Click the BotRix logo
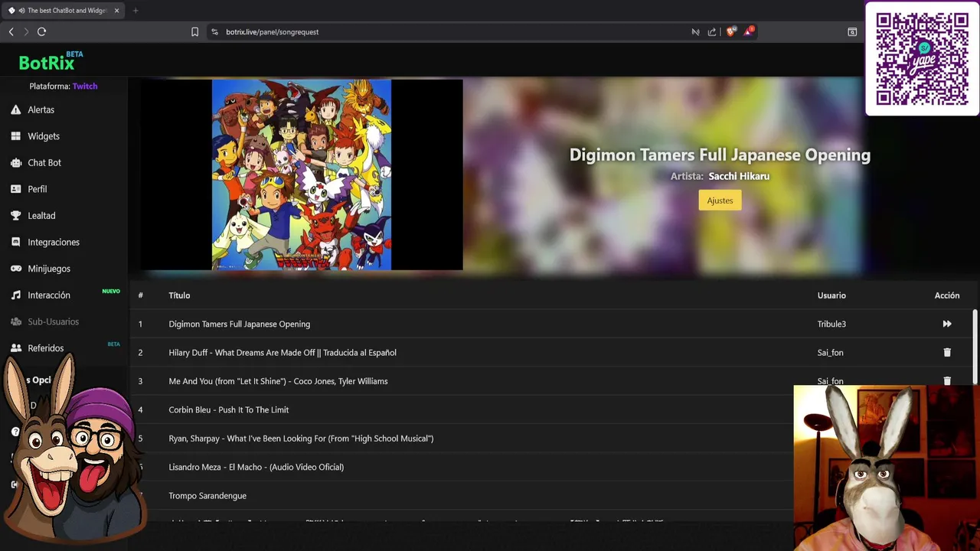 tap(51, 61)
